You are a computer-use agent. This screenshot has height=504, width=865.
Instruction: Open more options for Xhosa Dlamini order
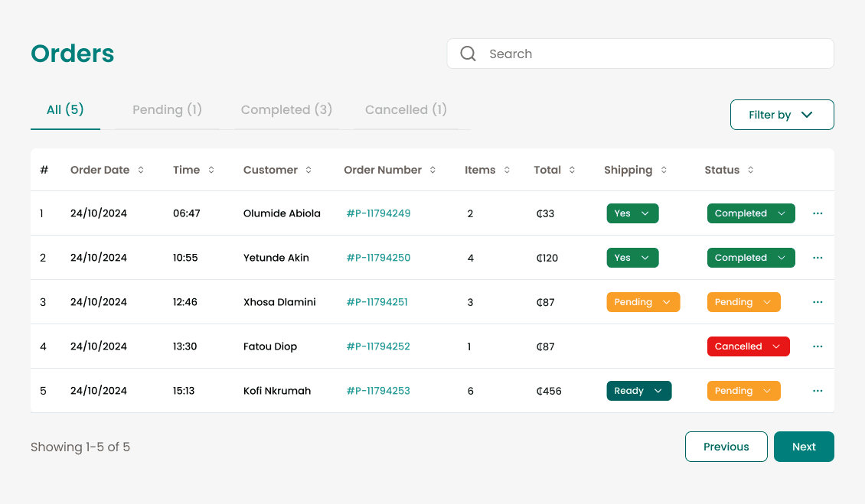pyautogui.click(x=818, y=302)
